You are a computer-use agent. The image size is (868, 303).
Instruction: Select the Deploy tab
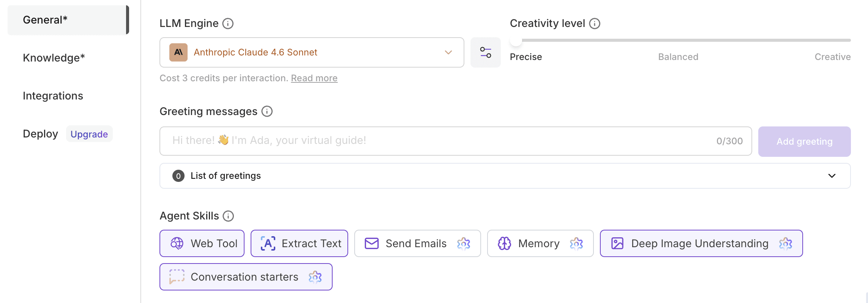coord(40,134)
